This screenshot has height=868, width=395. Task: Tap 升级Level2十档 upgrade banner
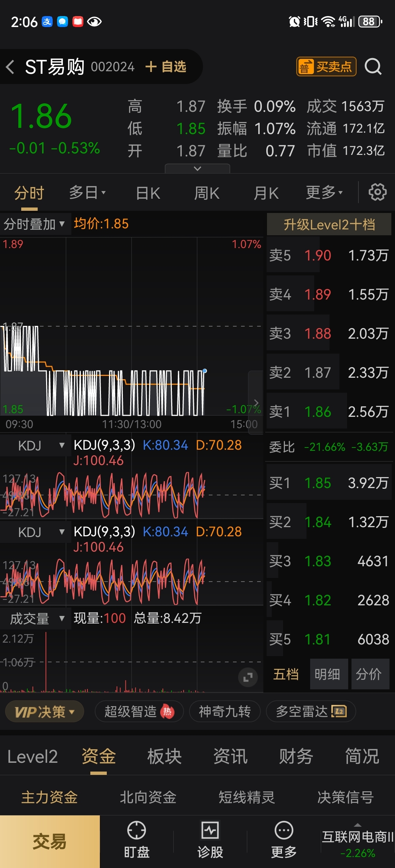(x=329, y=224)
